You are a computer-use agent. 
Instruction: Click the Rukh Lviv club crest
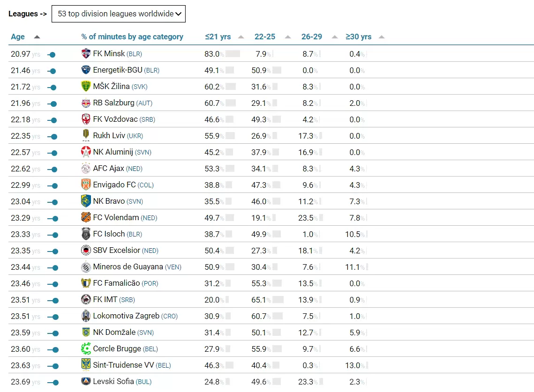tap(86, 136)
